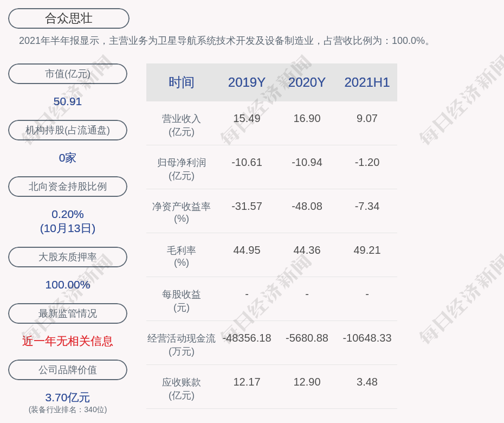Select the revenue cell 15.49

click(x=247, y=118)
